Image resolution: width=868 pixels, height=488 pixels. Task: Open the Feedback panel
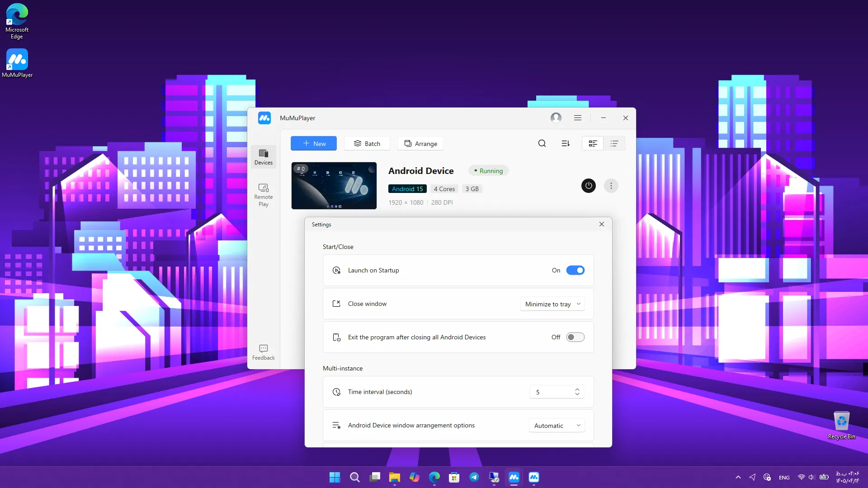[264, 352]
